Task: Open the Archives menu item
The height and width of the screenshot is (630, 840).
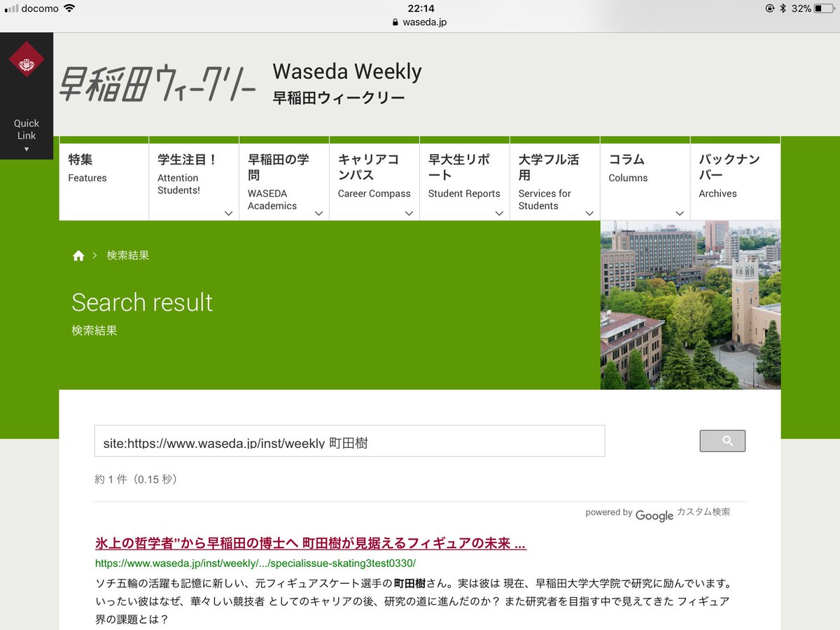Action: point(735,182)
